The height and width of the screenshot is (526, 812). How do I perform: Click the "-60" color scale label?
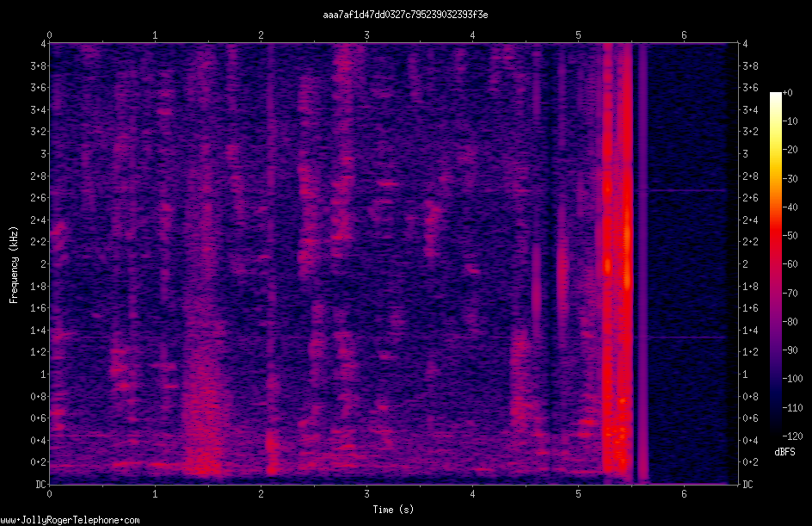click(x=790, y=264)
